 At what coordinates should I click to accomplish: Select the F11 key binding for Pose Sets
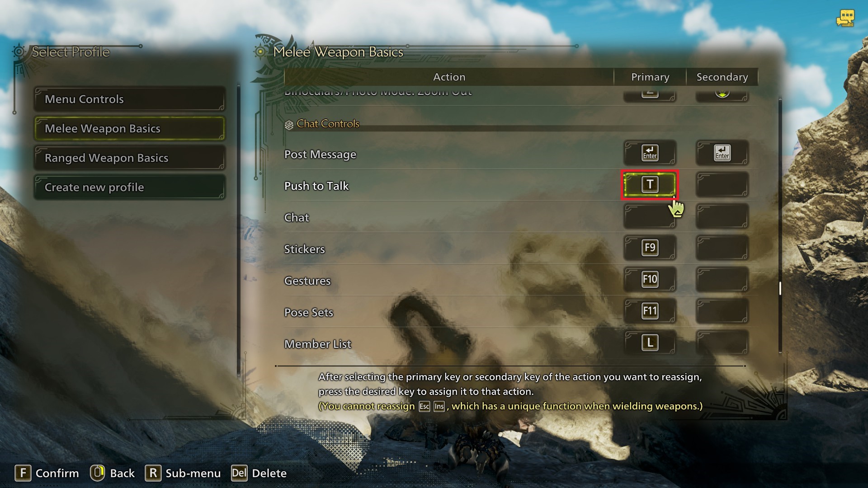650,311
